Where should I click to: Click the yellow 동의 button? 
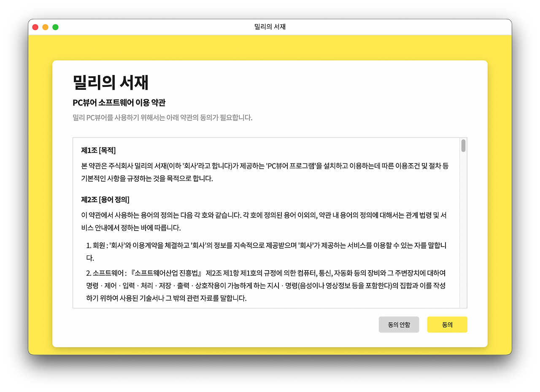447,325
